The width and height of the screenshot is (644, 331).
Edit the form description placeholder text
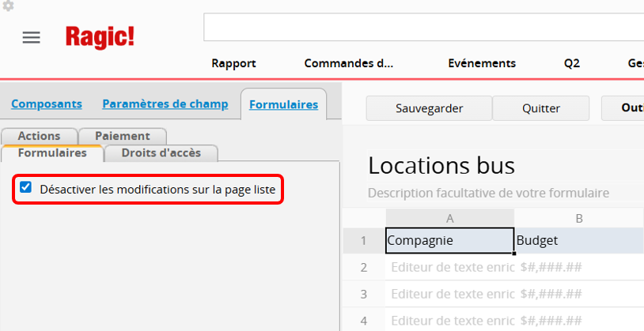490,193
